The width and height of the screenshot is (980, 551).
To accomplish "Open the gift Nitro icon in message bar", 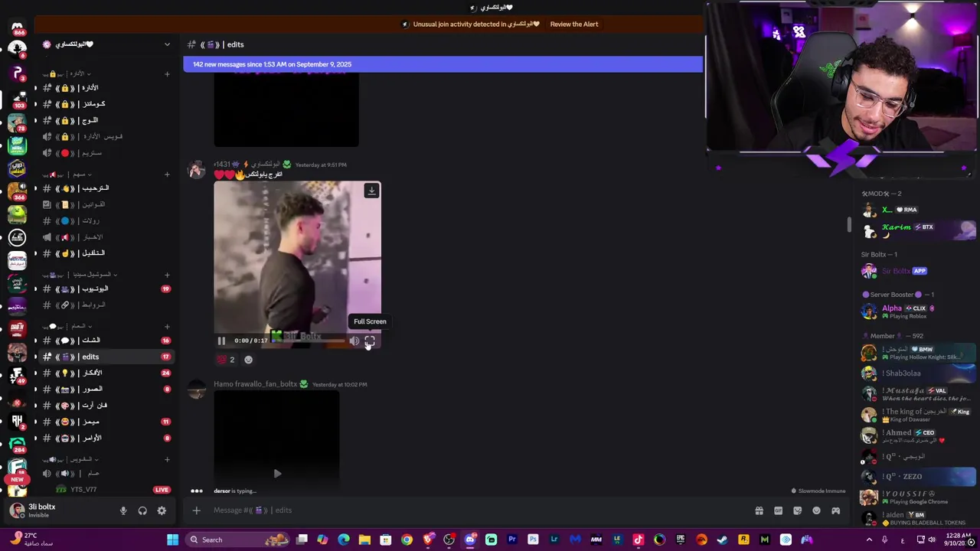I will 759,510.
